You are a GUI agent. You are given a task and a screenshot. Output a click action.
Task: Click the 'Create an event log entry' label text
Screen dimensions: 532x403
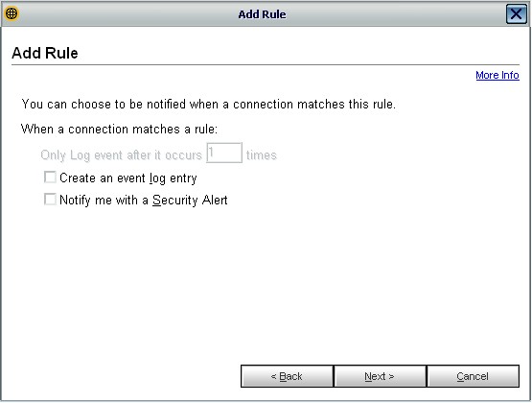[x=128, y=178]
